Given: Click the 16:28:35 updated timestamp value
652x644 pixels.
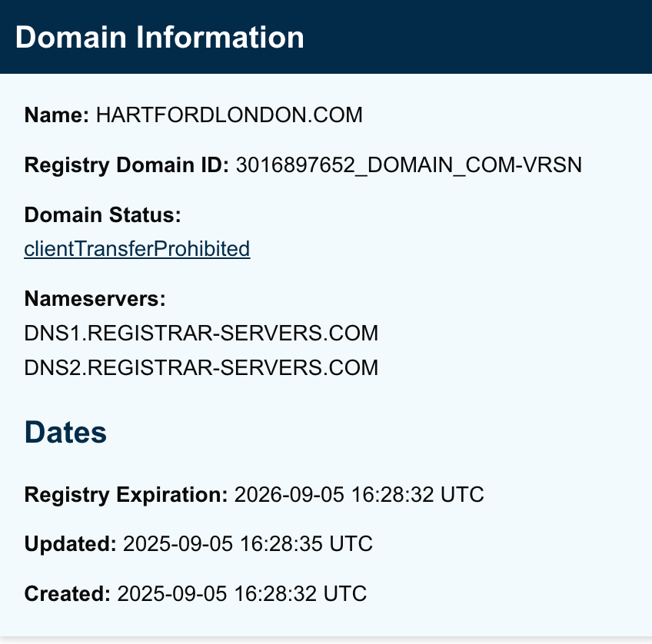Looking at the screenshot, I should (x=280, y=544).
